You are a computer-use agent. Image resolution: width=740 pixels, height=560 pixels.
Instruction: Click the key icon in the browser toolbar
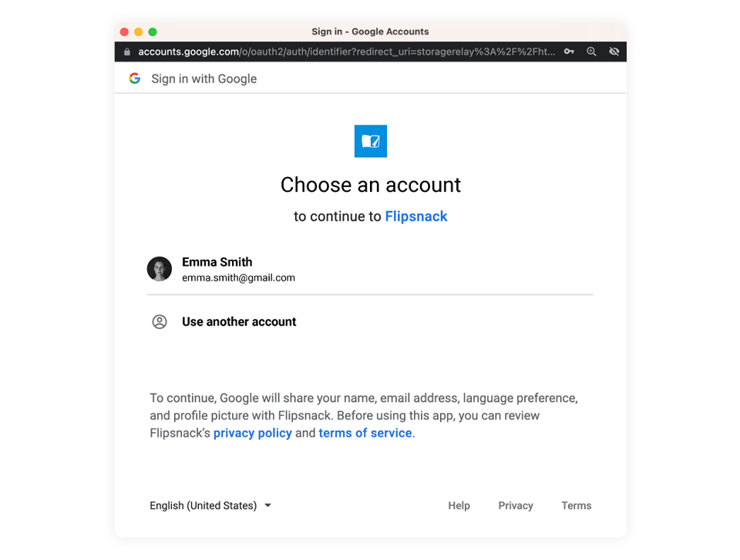568,51
